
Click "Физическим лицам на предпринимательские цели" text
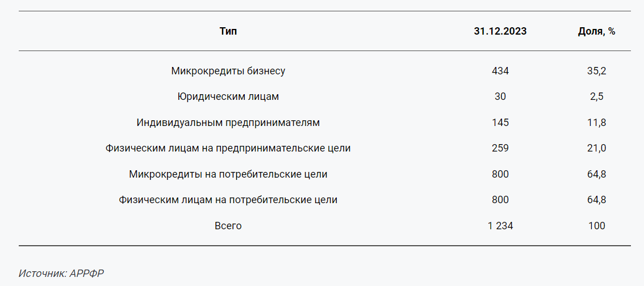(228, 149)
